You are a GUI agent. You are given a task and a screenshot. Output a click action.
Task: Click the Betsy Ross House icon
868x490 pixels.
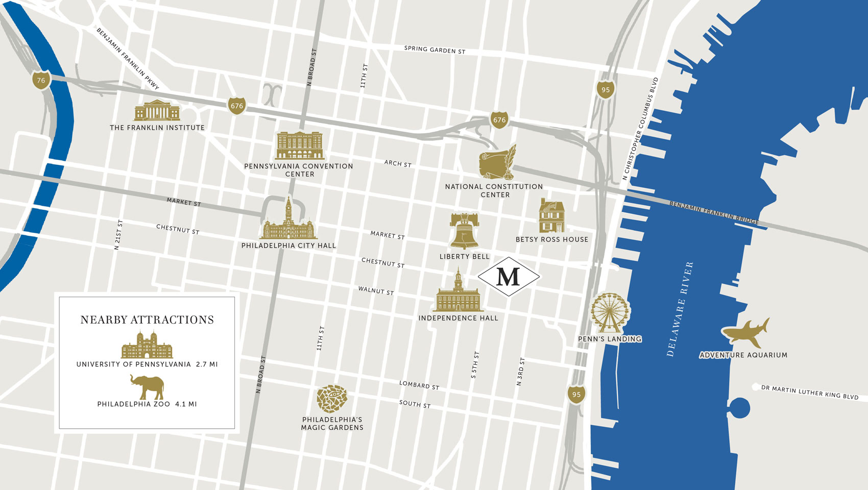(x=551, y=216)
